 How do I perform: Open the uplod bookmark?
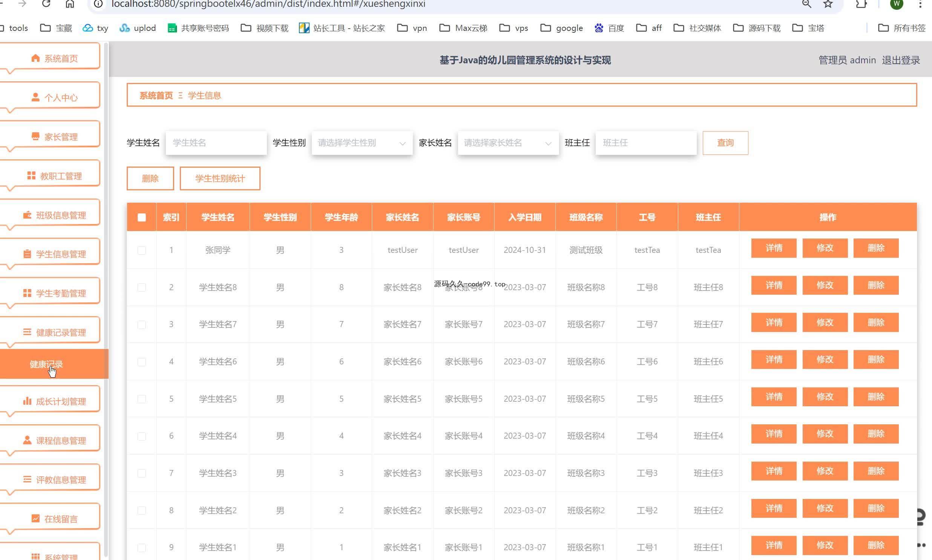point(137,28)
